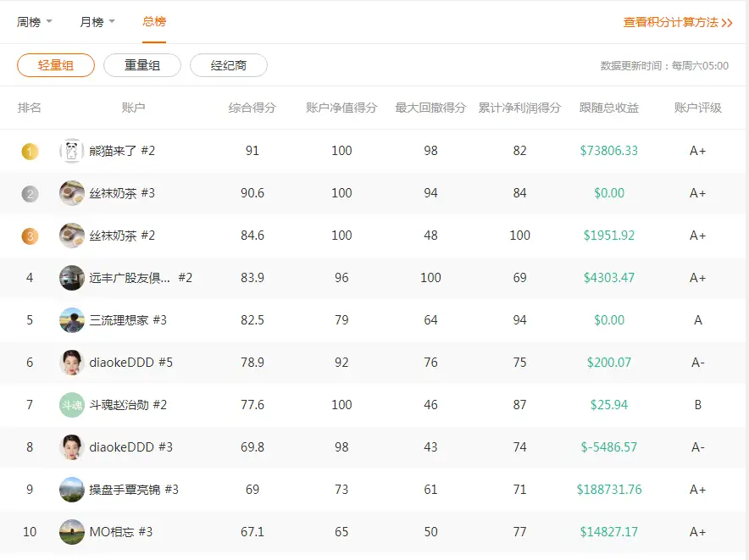Click the 账户净值得分 column header

pyautogui.click(x=341, y=108)
